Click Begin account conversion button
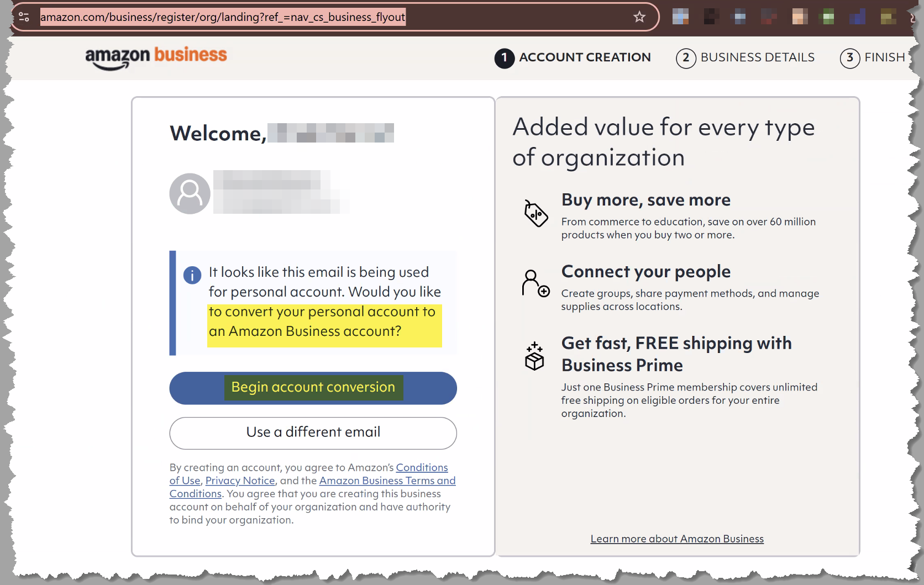This screenshot has width=924, height=585. (313, 388)
